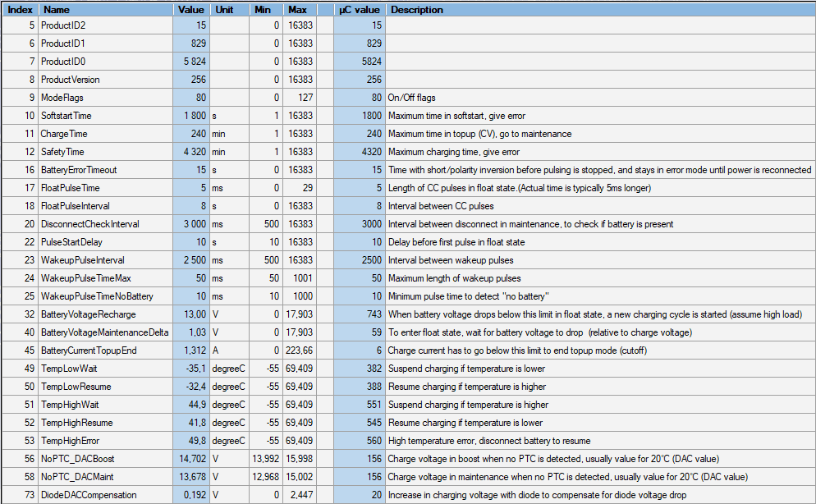Click the BatteryVoltageRecharge value of 13,00

(191, 314)
